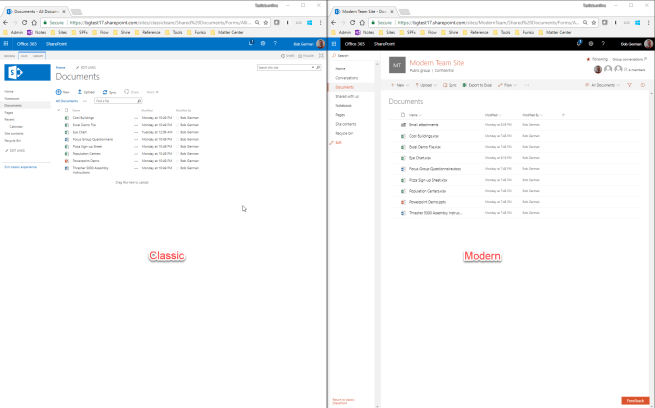Click focus-on-content icon in Classic ribbon

pyautogui.click(x=321, y=56)
